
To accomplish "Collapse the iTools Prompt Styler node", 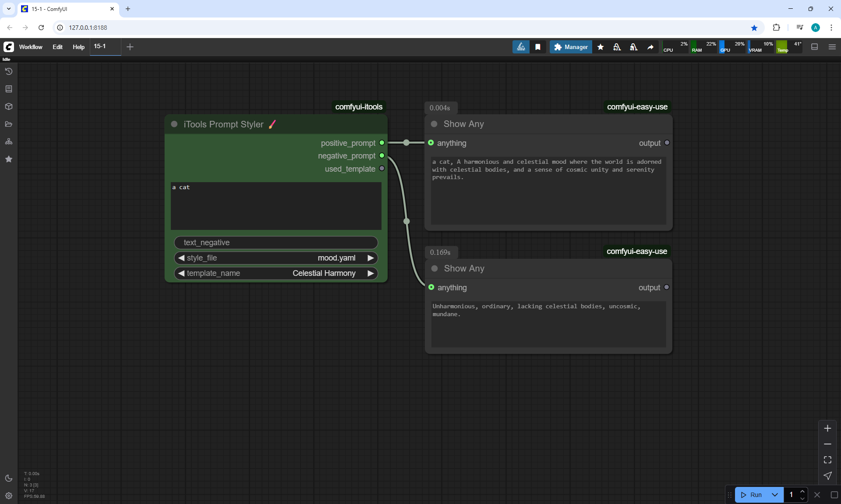I will 174,124.
